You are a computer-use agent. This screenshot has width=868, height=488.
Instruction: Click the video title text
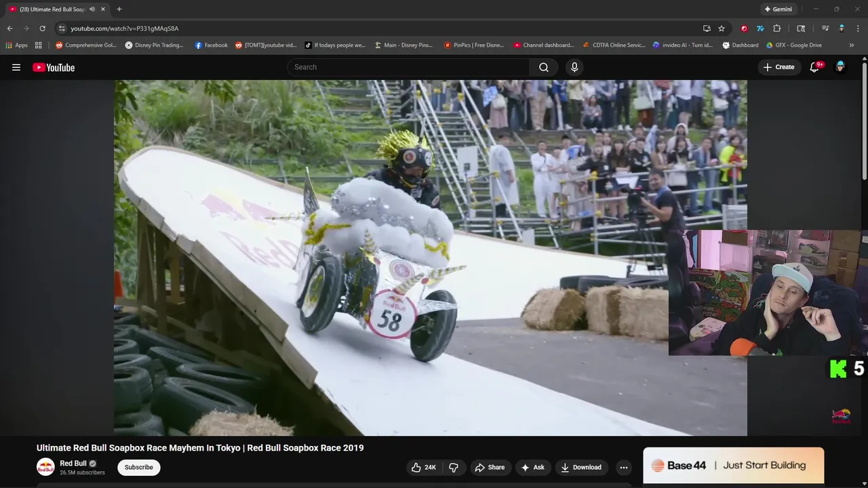(x=200, y=448)
